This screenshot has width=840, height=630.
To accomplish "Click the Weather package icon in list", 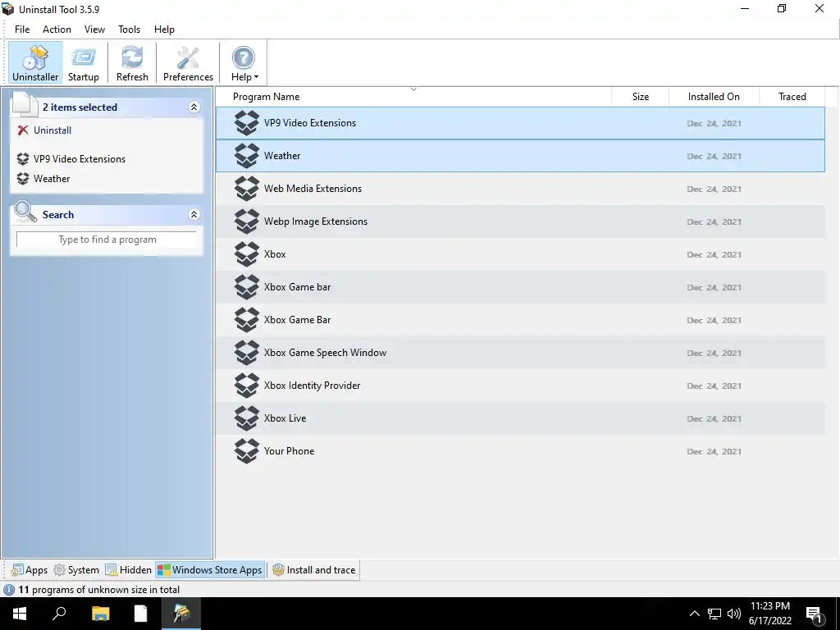I will (x=247, y=156).
